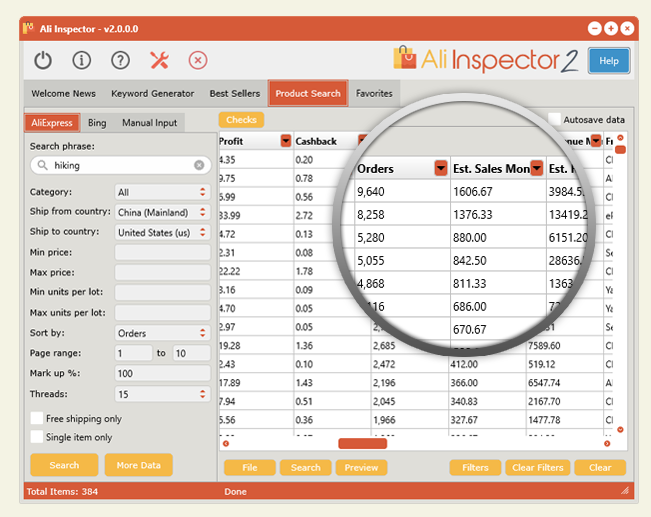
Task: Open the Sort by dropdown
Action: click(x=162, y=333)
